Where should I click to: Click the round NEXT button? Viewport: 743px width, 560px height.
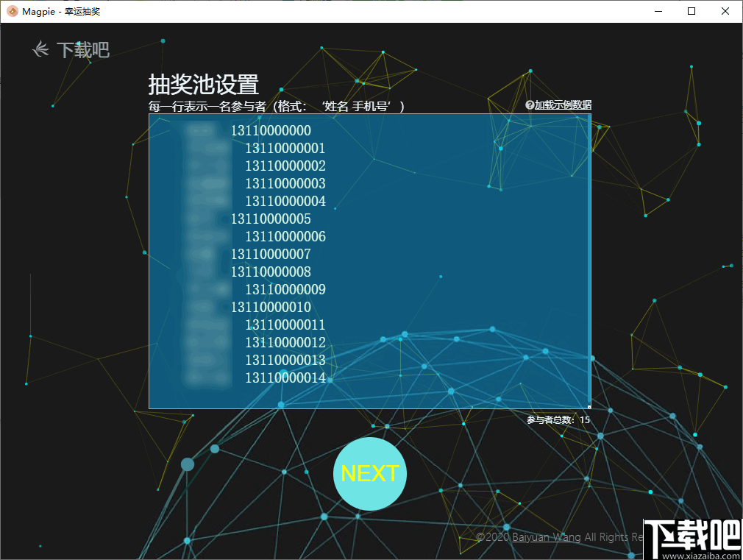point(369,473)
